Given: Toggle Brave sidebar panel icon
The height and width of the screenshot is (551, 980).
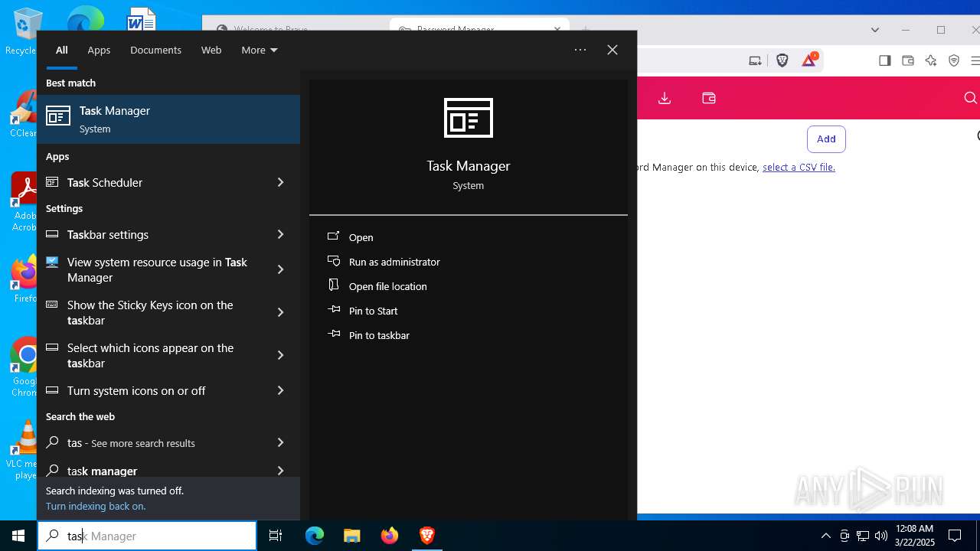Looking at the screenshot, I should tap(885, 60).
